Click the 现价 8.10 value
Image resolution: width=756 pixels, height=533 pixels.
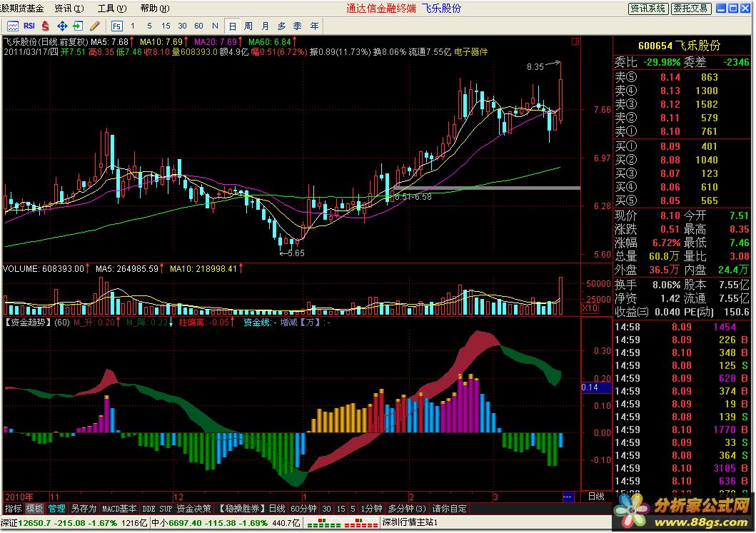[x=670, y=215]
